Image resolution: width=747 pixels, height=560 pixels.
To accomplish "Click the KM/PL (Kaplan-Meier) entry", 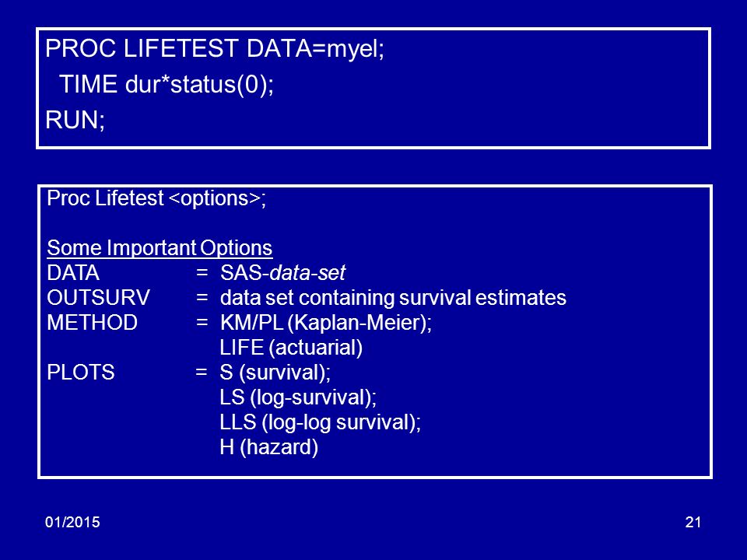I will coord(326,323).
